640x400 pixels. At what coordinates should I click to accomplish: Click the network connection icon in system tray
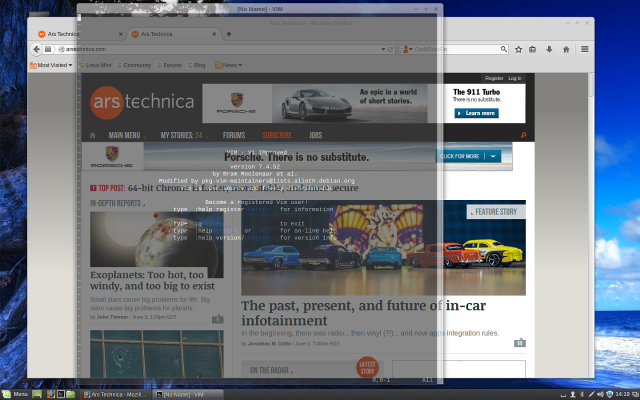pos(591,394)
